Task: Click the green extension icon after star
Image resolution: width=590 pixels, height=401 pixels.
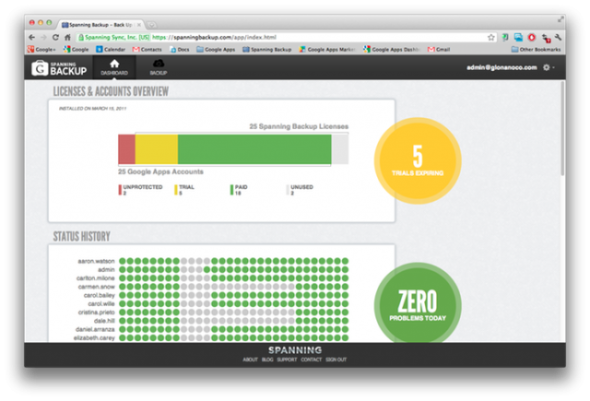Action: point(505,37)
